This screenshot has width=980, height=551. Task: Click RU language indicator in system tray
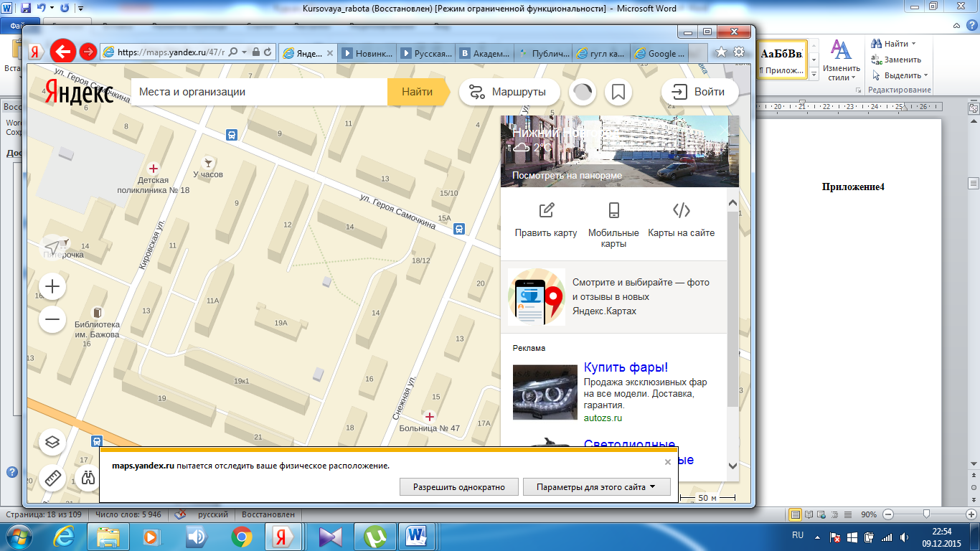[798, 535]
